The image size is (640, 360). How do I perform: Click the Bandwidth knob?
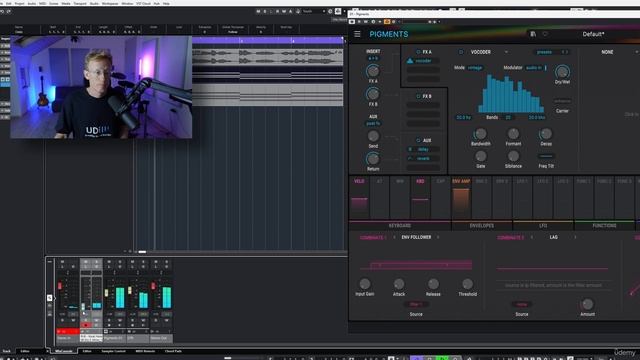[480, 134]
